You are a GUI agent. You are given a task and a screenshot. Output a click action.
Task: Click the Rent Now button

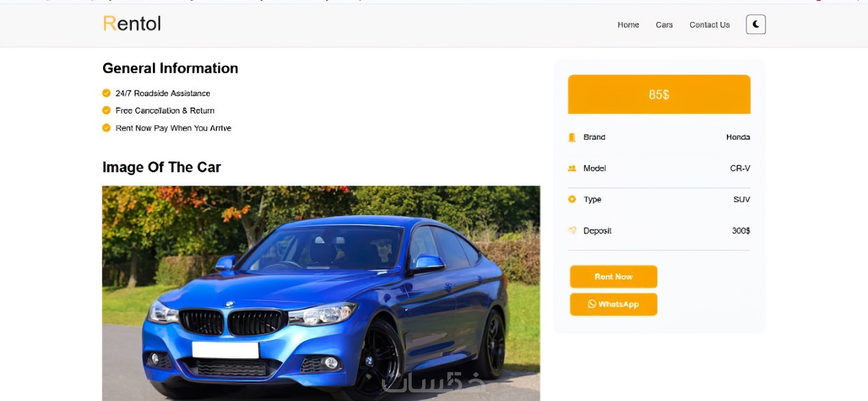(614, 276)
